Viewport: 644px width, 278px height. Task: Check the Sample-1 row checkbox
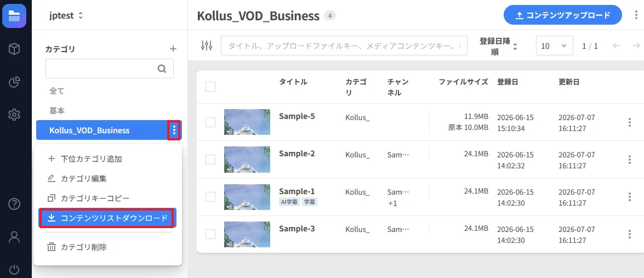[210, 197]
